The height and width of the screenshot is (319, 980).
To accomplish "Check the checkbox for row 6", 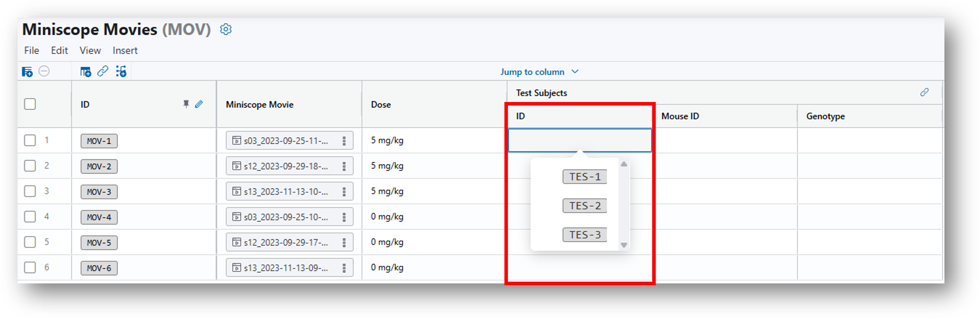I will point(30,267).
